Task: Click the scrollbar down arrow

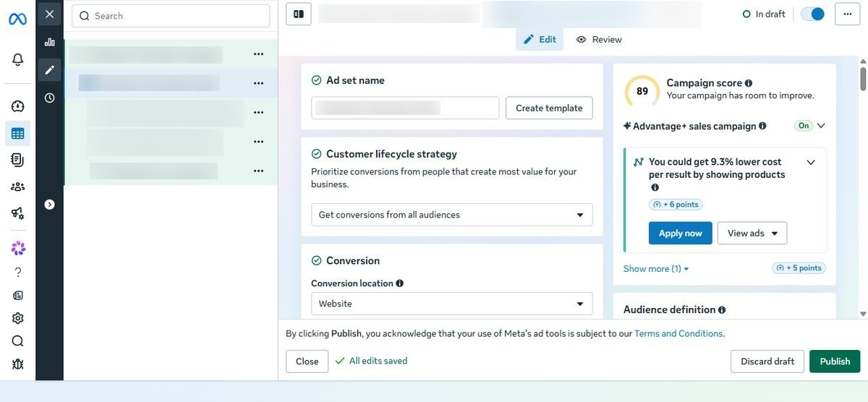Action: (863, 314)
